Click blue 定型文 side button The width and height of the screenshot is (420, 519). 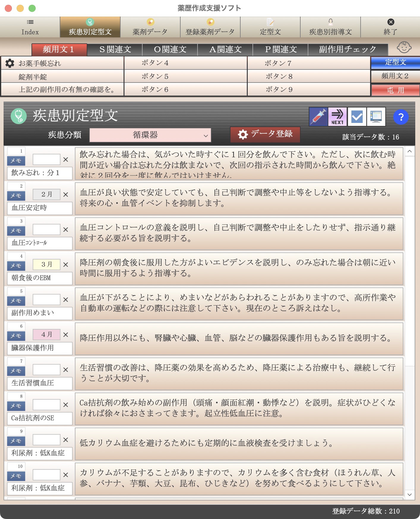coord(395,63)
